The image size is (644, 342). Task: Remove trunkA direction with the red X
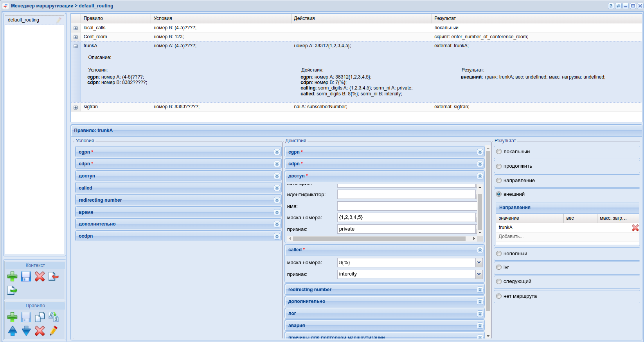635,227
